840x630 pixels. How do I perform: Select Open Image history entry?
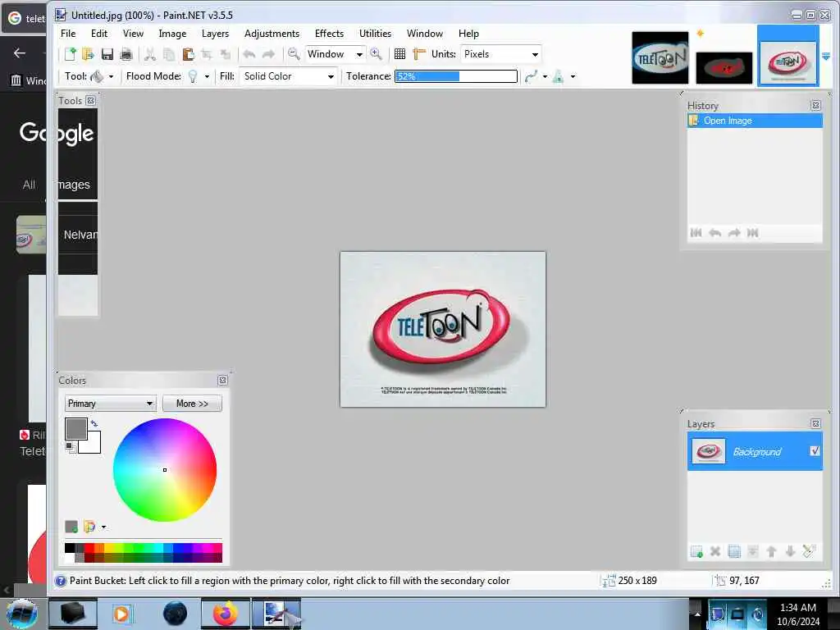click(755, 121)
